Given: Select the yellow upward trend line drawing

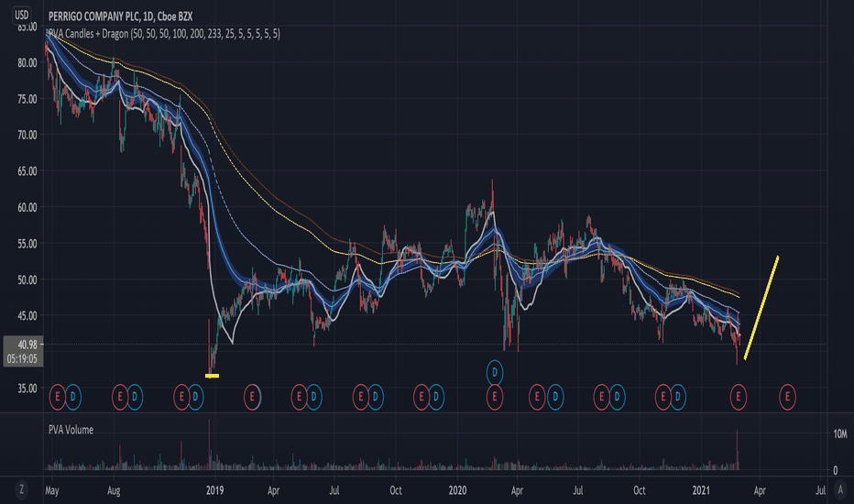Looking at the screenshot, I should 761,308.
